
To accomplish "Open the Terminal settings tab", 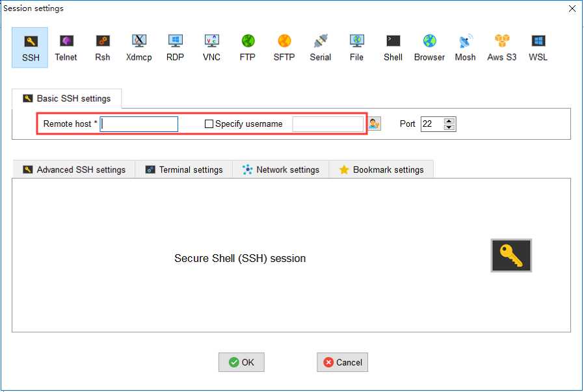I will click(183, 170).
